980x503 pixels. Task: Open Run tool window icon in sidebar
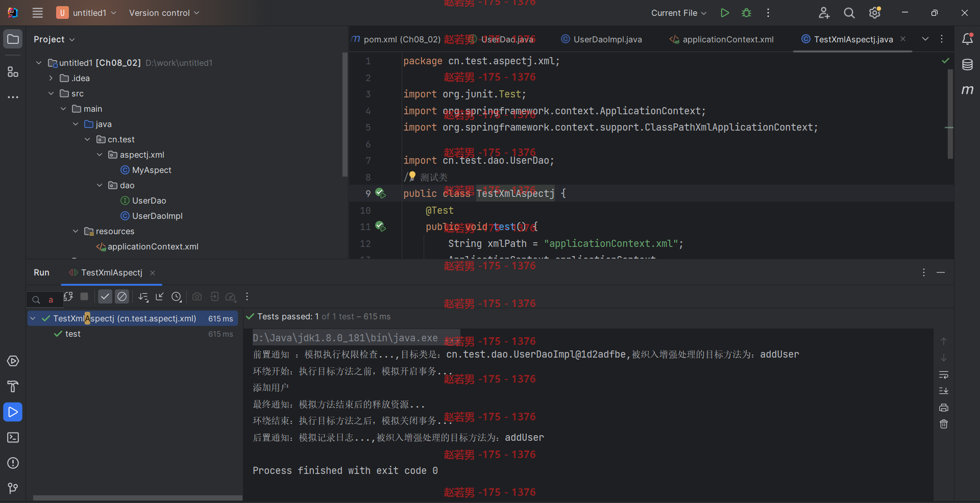point(13,412)
